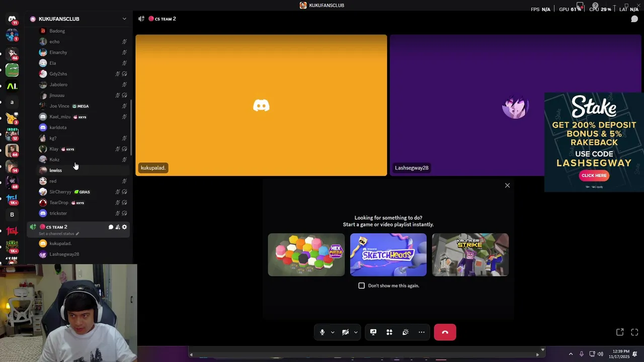Open the server with badge 14
Viewport: 644px width, 362px height.
click(12, 166)
